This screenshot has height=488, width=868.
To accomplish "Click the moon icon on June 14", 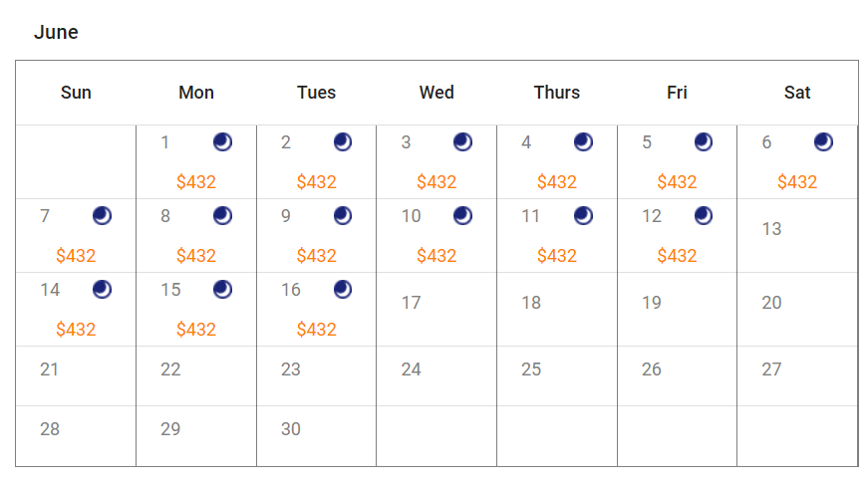I will 102,290.
